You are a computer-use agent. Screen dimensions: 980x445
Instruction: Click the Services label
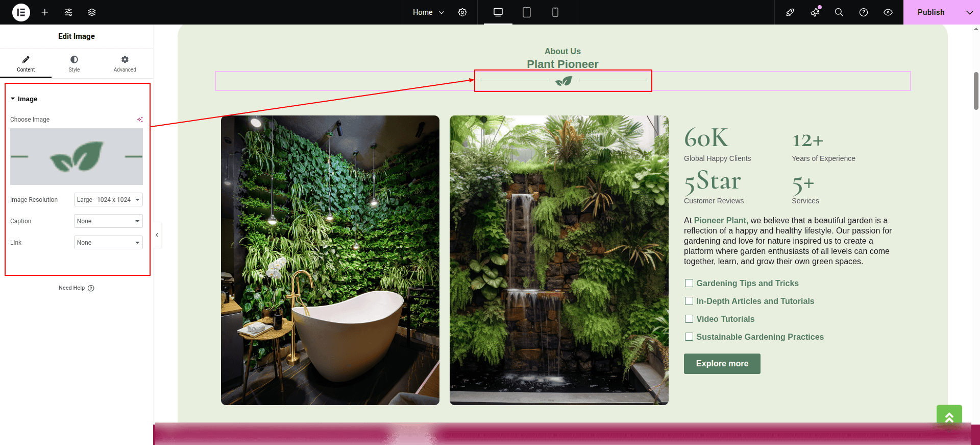[805, 201]
